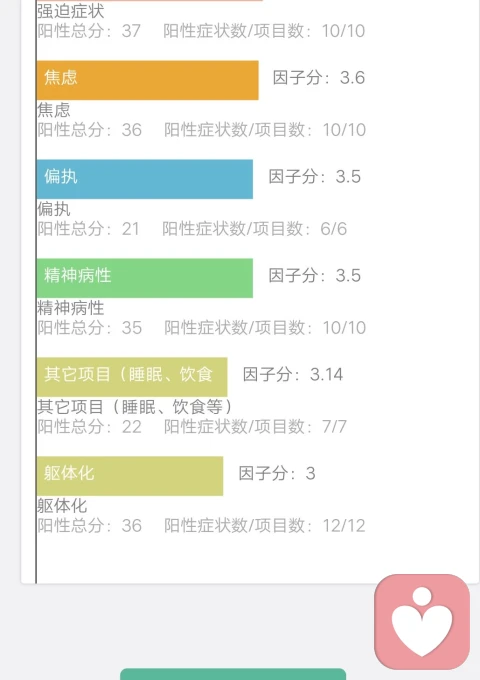Select the green 精神病性 bar
The height and width of the screenshot is (680, 480).
click(145, 278)
